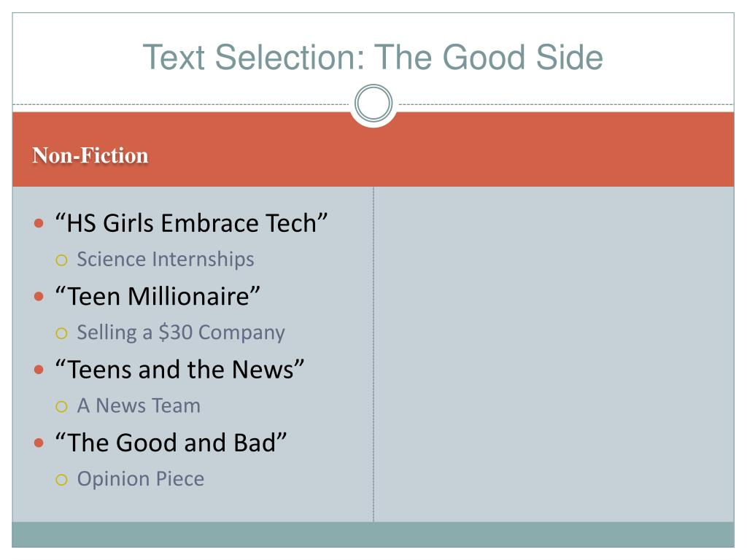
Task: Click the orange bullet beside Teen Millionaire
Action: coord(39,296)
